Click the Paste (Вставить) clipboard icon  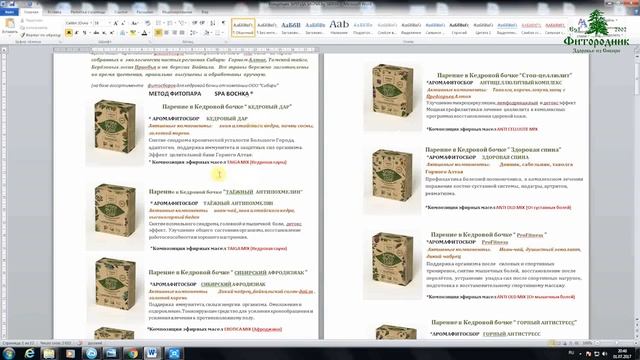(x=9, y=24)
